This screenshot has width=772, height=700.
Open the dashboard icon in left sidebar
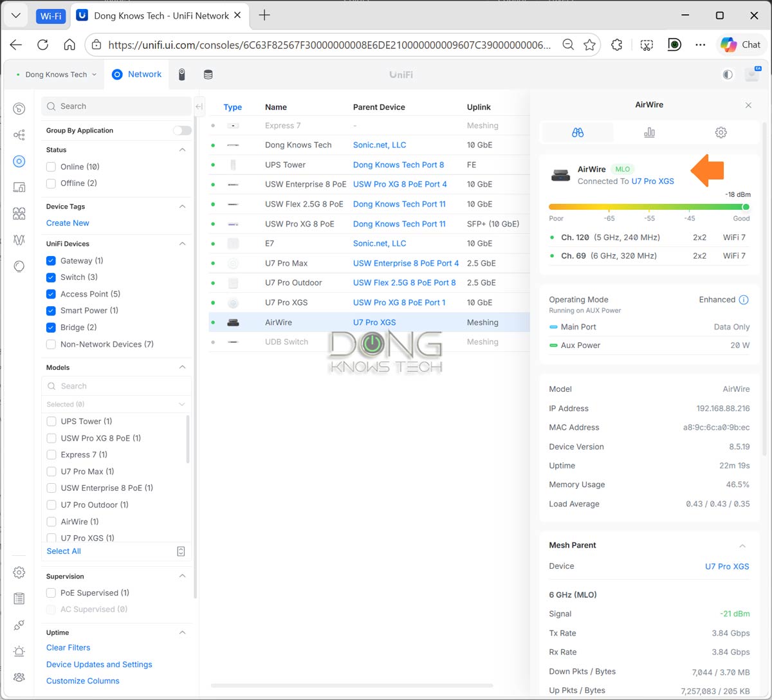pyautogui.click(x=19, y=109)
